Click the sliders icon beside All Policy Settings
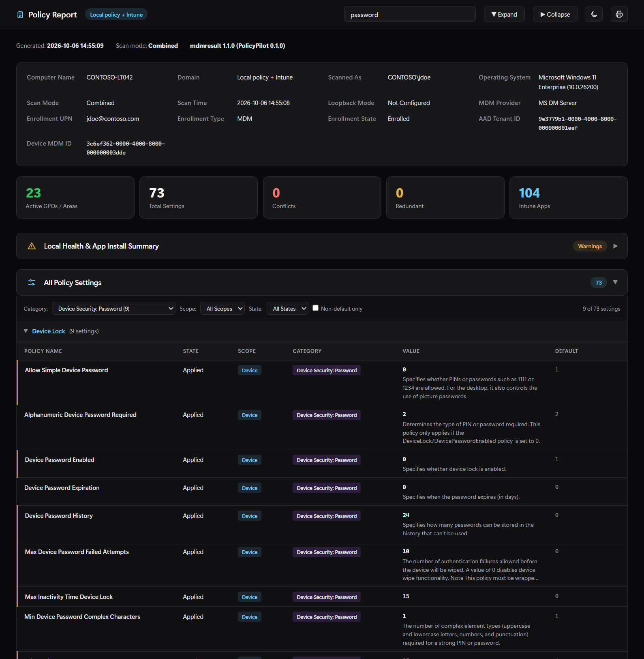 (x=32, y=283)
